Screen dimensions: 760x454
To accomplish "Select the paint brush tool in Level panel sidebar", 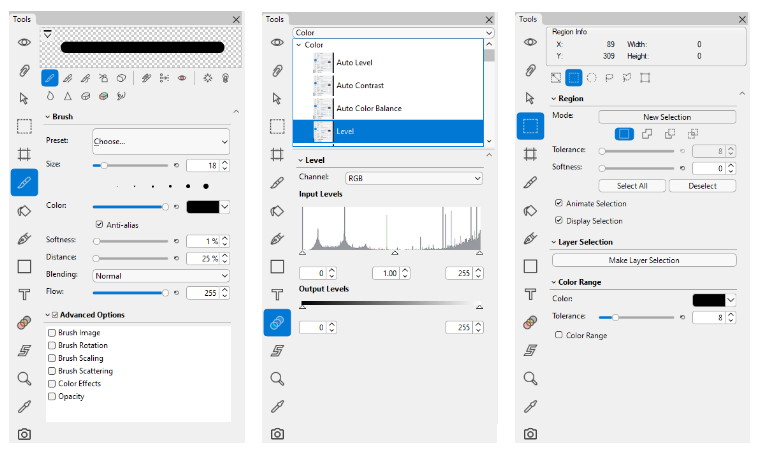I will click(277, 183).
